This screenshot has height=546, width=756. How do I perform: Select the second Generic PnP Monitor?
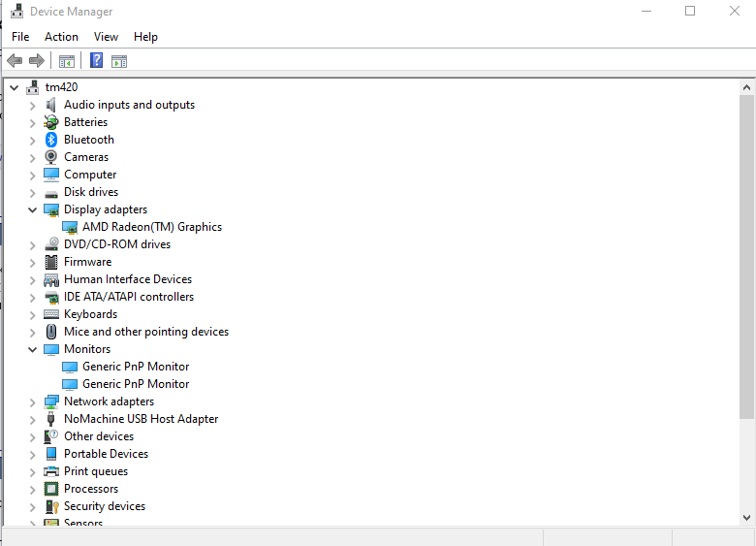point(136,384)
